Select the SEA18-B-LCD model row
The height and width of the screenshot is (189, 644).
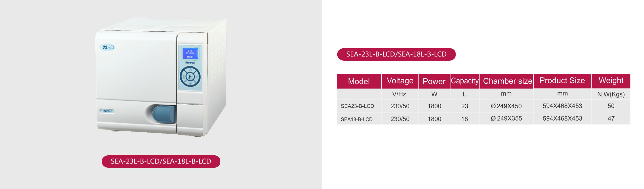coord(484,118)
